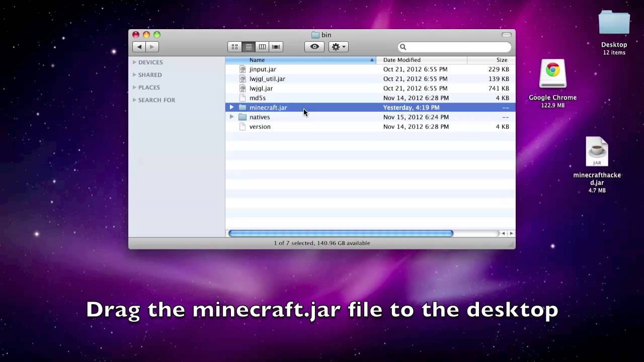The width and height of the screenshot is (644, 362).
Task: Select the natives folder icon
Action: [x=243, y=117]
